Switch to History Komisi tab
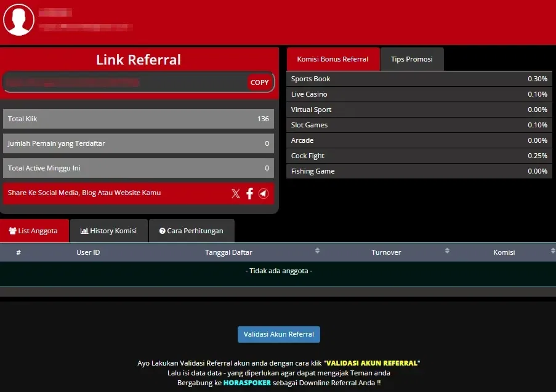Viewport: 556px width, 392px height. click(x=108, y=231)
